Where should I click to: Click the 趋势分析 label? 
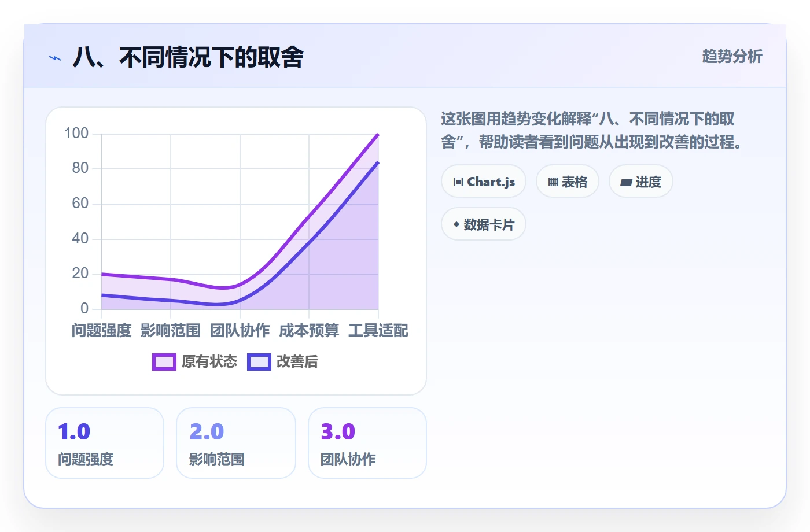[732, 57]
